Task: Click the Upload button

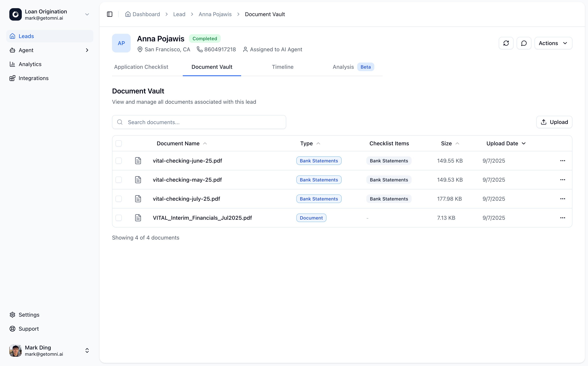Action: (554, 122)
